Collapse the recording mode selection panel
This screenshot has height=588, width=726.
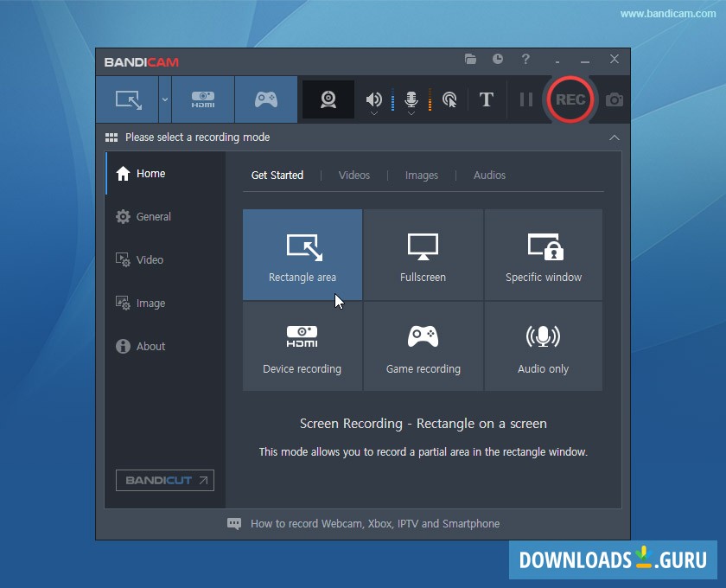click(x=614, y=137)
